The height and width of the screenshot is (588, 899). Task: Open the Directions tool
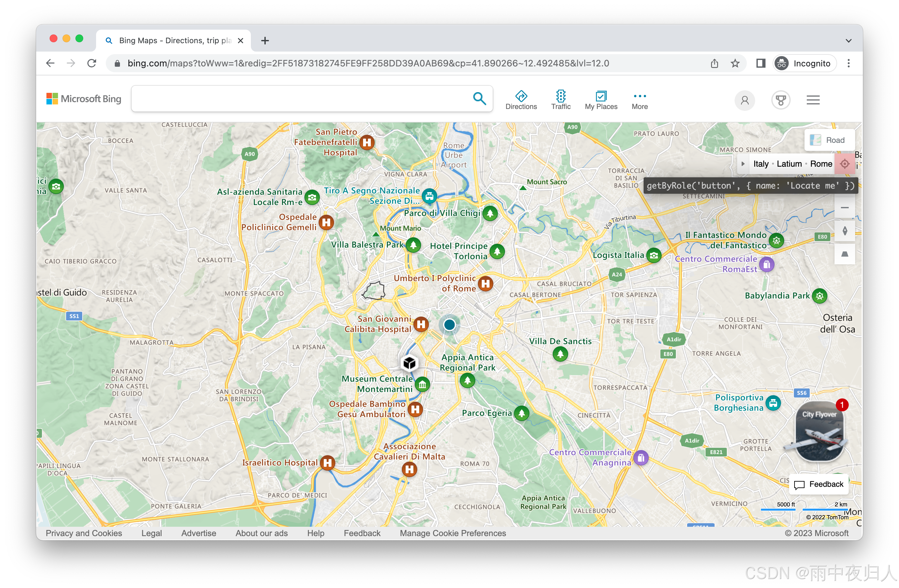tap(521, 100)
